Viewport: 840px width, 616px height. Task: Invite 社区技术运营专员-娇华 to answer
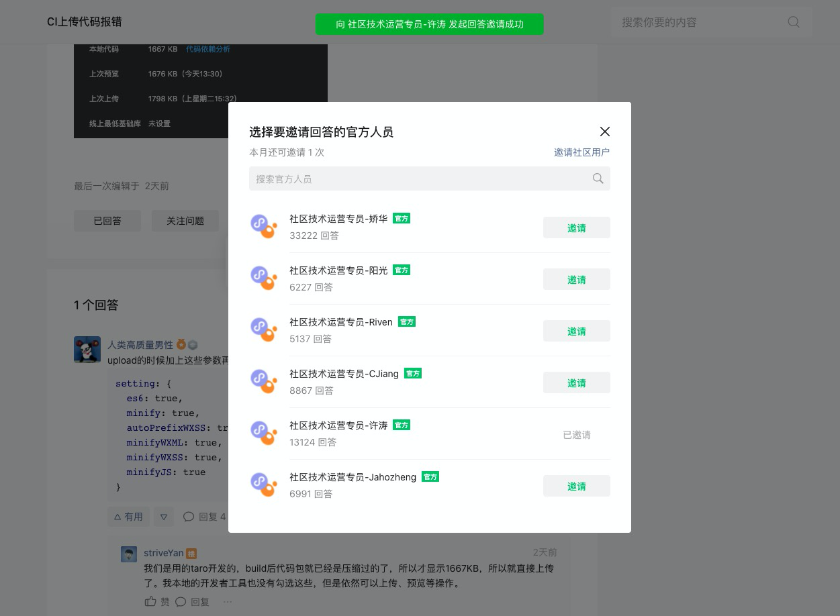click(576, 227)
